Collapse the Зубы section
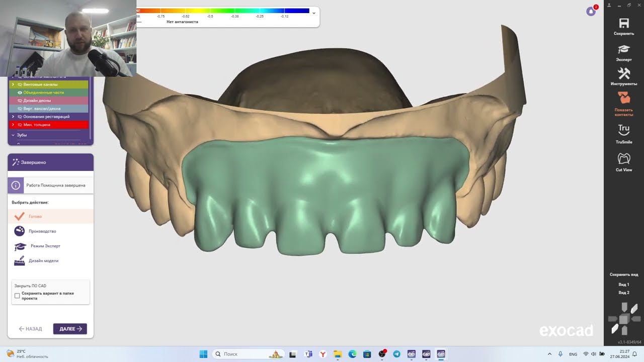Viewport: 644px width, 362px height. [13, 135]
